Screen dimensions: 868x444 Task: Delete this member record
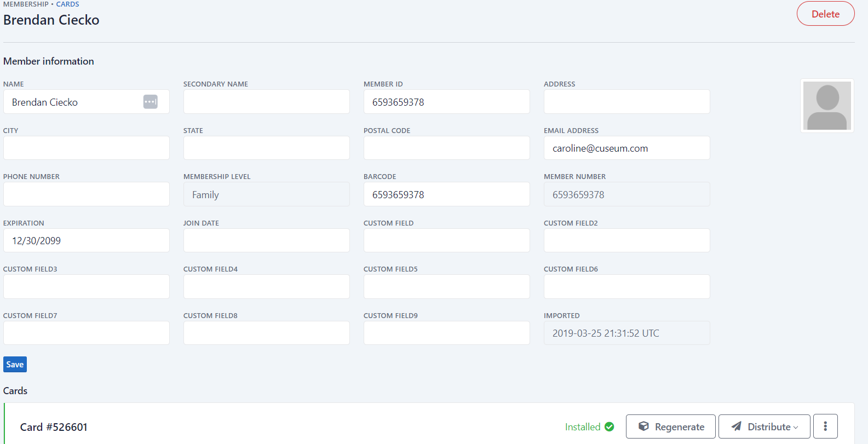tap(825, 14)
